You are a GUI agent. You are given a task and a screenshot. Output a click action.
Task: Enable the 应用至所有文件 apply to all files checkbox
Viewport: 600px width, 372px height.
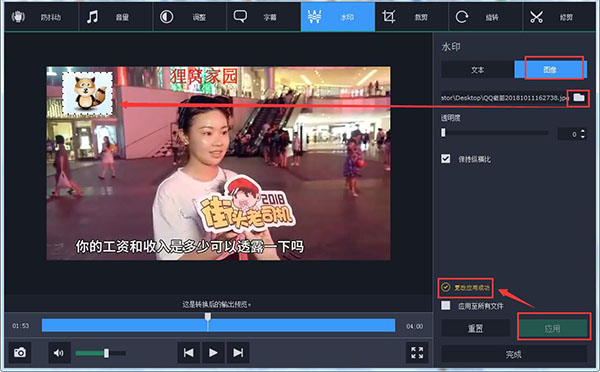[x=445, y=305]
